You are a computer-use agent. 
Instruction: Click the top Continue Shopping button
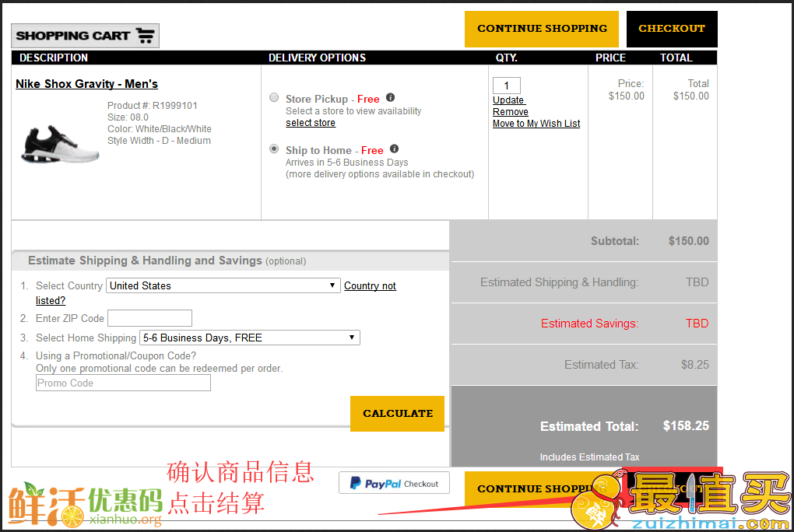542,29
